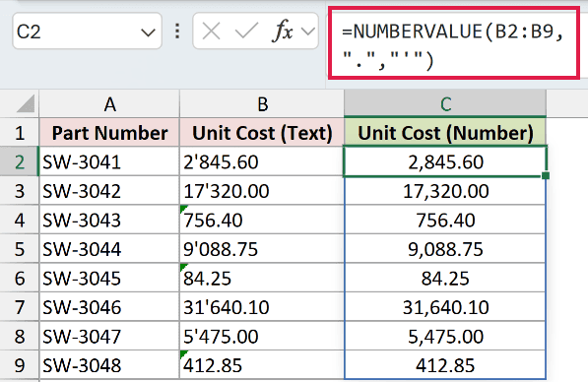Click the Name Box showing C2
Image resolution: width=588 pixels, height=382 pixels.
coord(87,32)
